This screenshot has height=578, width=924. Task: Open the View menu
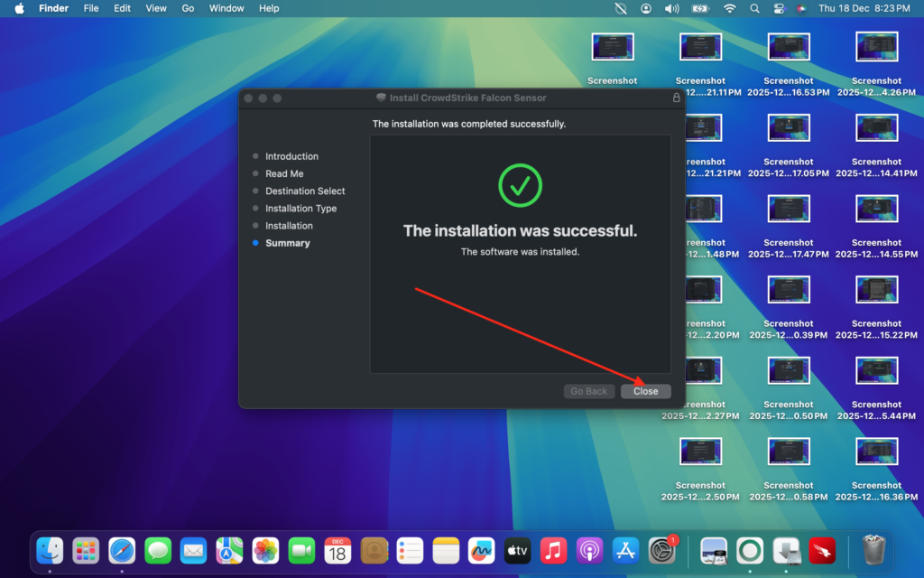156,8
